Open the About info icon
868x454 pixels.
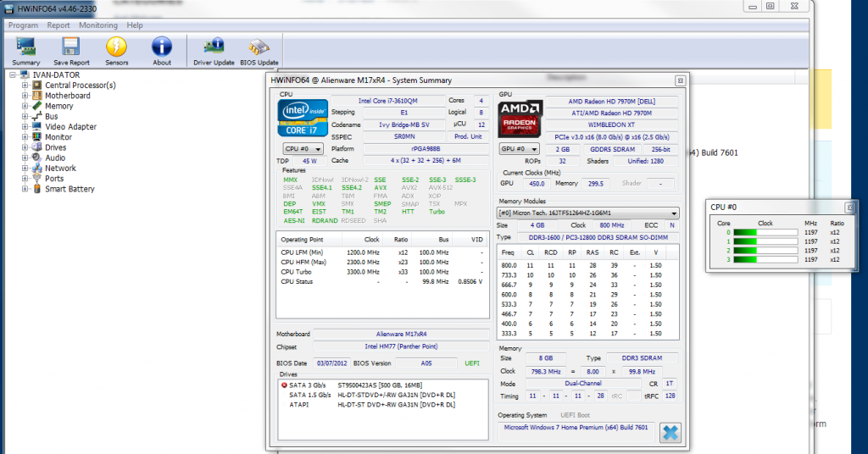(162, 47)
